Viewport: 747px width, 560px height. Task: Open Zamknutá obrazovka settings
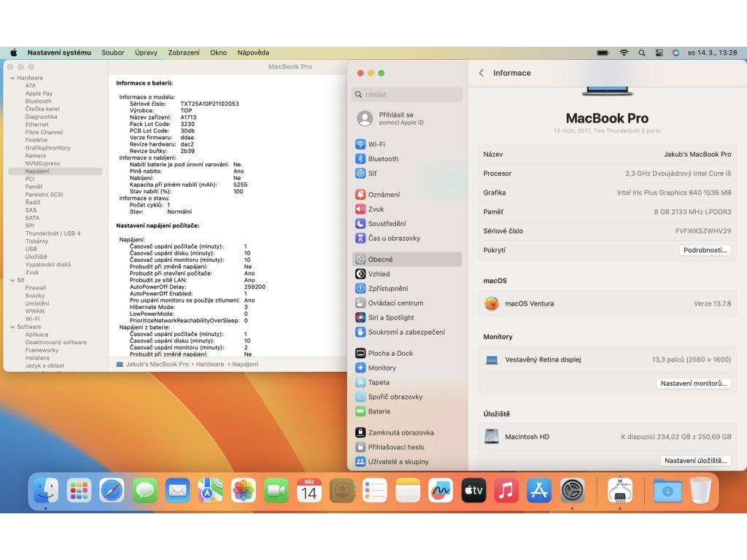[400, 433]
